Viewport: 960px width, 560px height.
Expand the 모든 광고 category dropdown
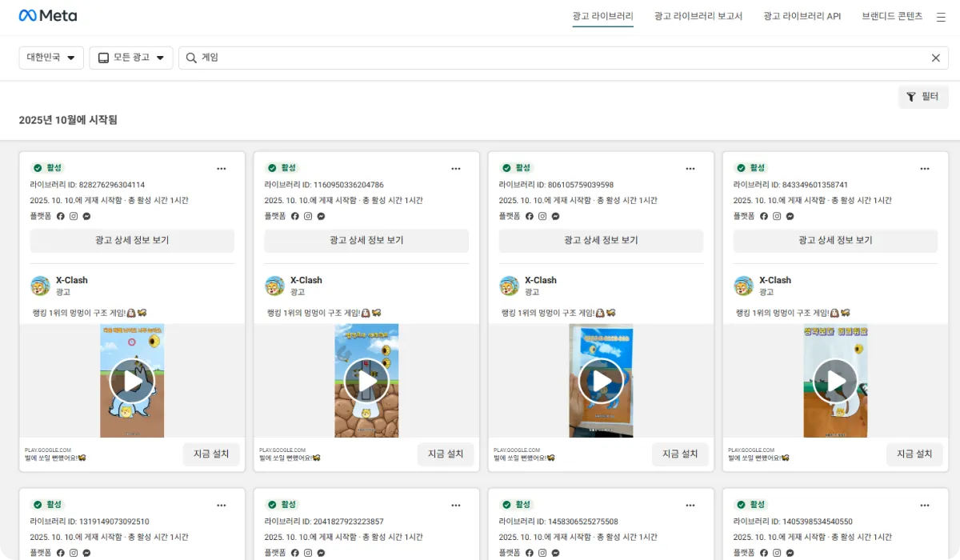[x=131, y=58]
